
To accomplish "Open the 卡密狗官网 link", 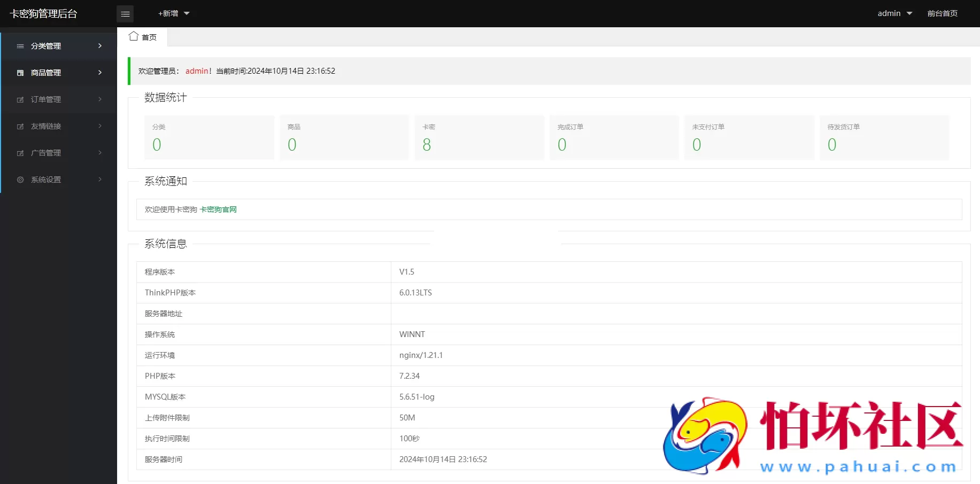I will [x=218, y=209].
